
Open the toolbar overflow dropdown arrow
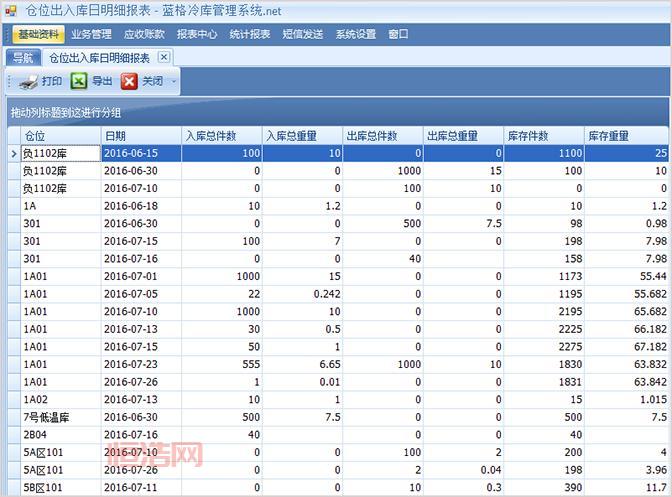[174, 82]
